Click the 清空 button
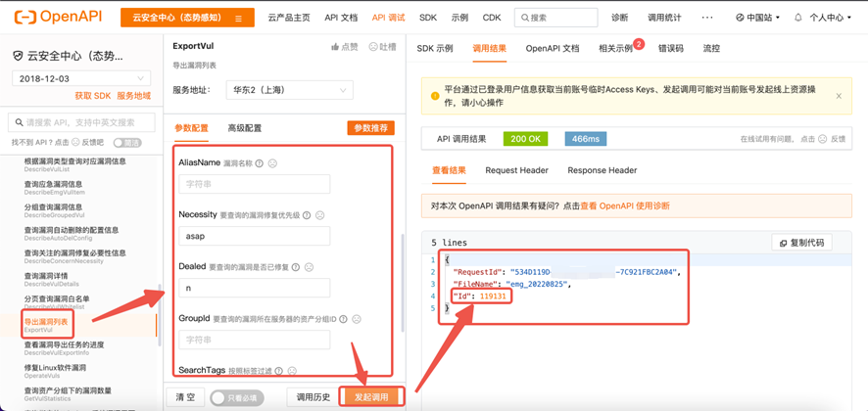Viewport: 868px width, 411px height. pyautogui.click(x=185, y=397)
